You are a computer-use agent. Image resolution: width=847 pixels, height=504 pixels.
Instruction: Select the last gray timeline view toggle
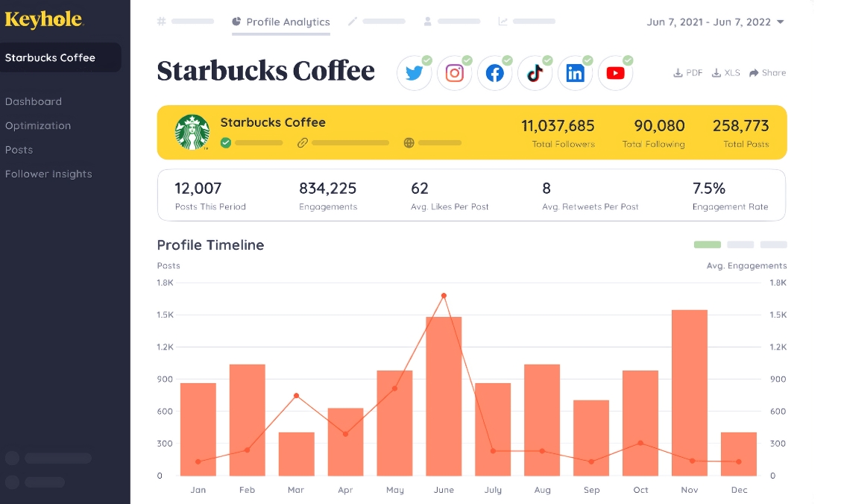[x=773, y=245]
